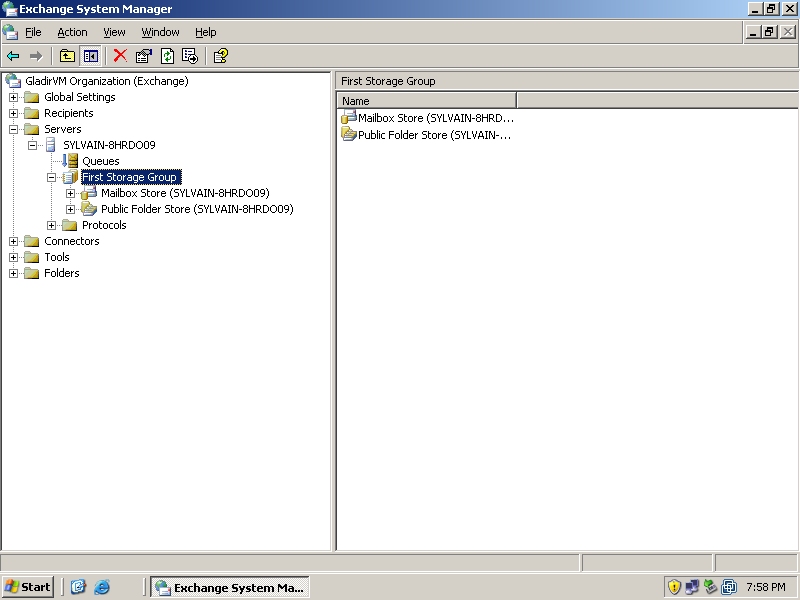Click the MMC console icon beside the File menu
Image resolution: width=800 pixels, height=600 pixels.
click(10, 32)
